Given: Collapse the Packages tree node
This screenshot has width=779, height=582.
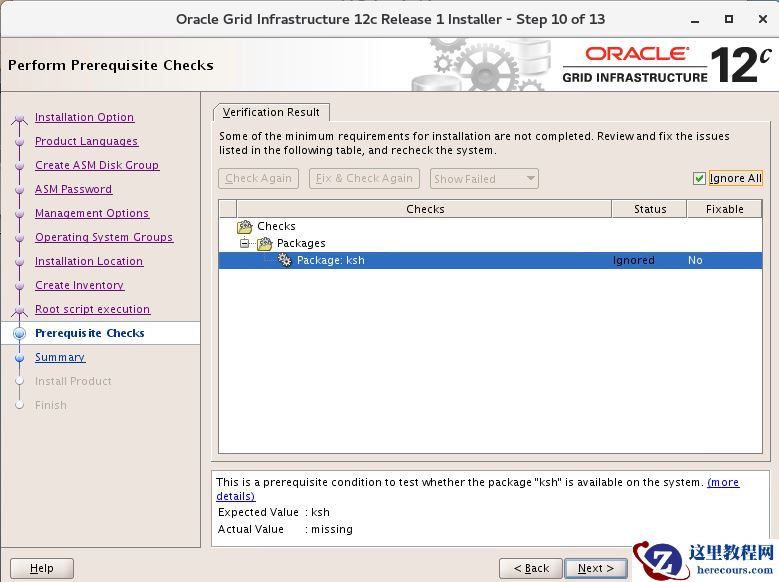Looking at the screenshot, I should pyautogui.click(x=244, y=243).
